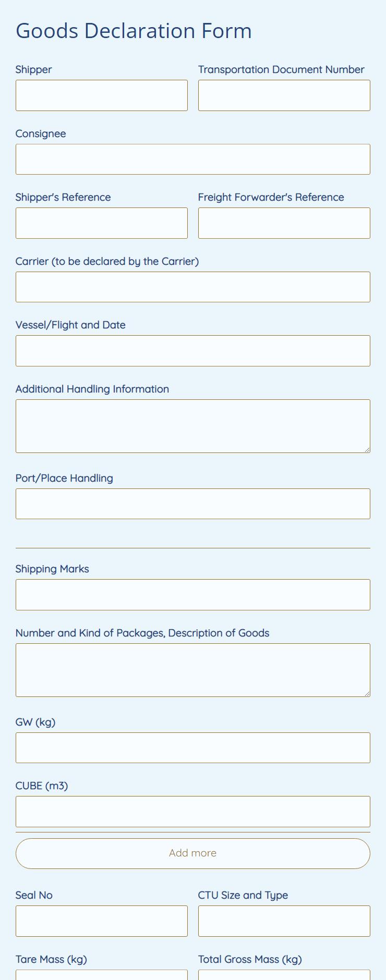Focus the Port/Place Handling field

192,504
